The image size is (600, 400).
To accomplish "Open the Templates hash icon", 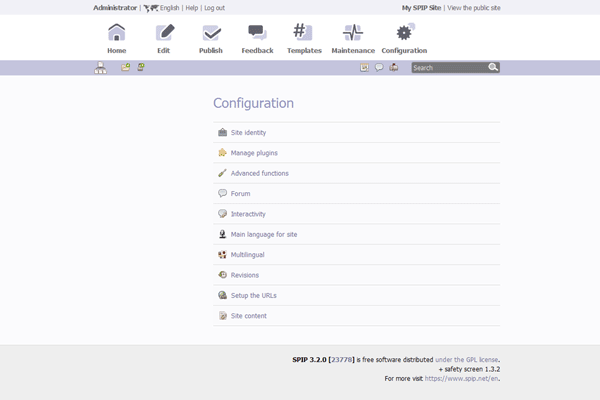I will point(304,33).
